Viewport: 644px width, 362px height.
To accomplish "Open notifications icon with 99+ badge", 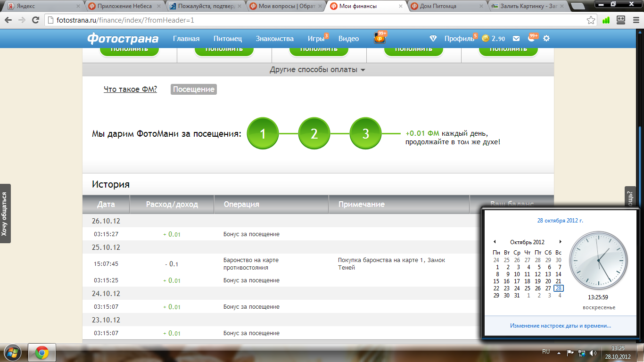I will coord(532,38).
